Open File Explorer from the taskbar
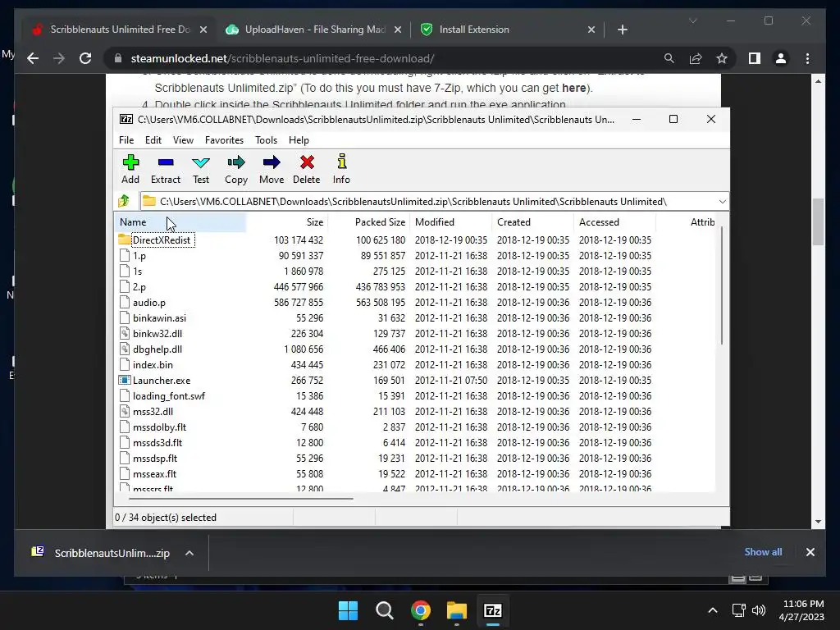Screen dimensions: 840x630 point(457,610)
